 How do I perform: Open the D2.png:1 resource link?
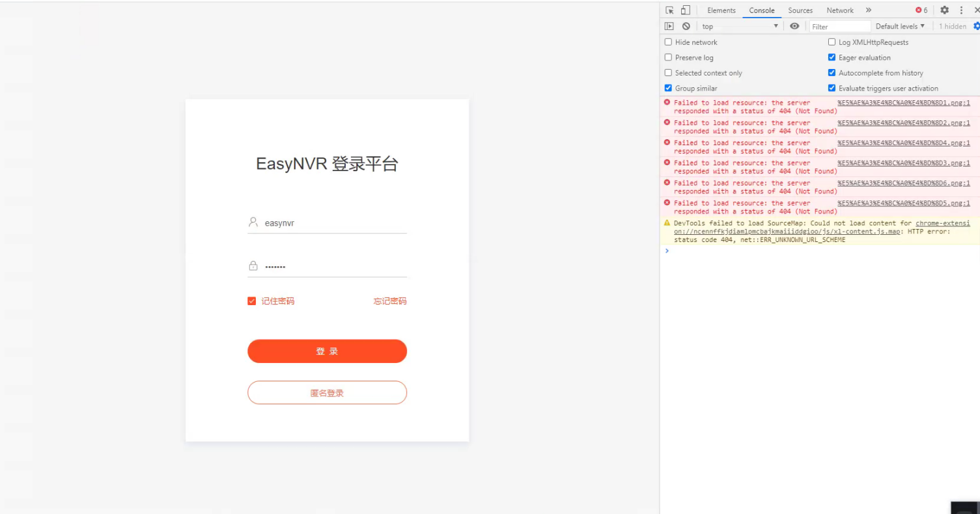(904, 123)
